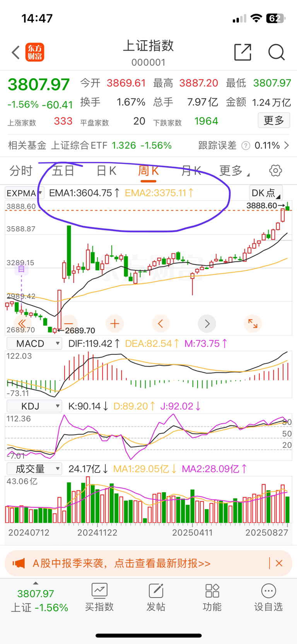The image size is (297, 644).
Task: Tap the DIF:119.42 value
Action: 94,343
